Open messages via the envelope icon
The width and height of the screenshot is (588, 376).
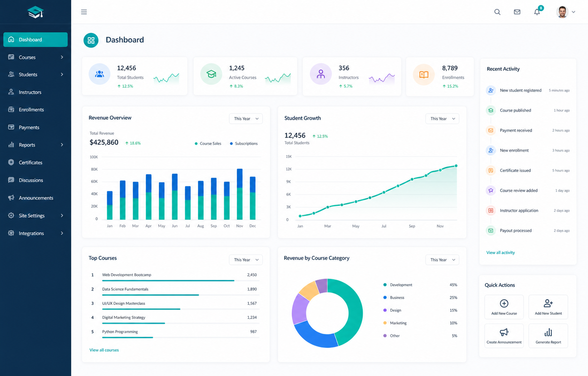(517, 12)
